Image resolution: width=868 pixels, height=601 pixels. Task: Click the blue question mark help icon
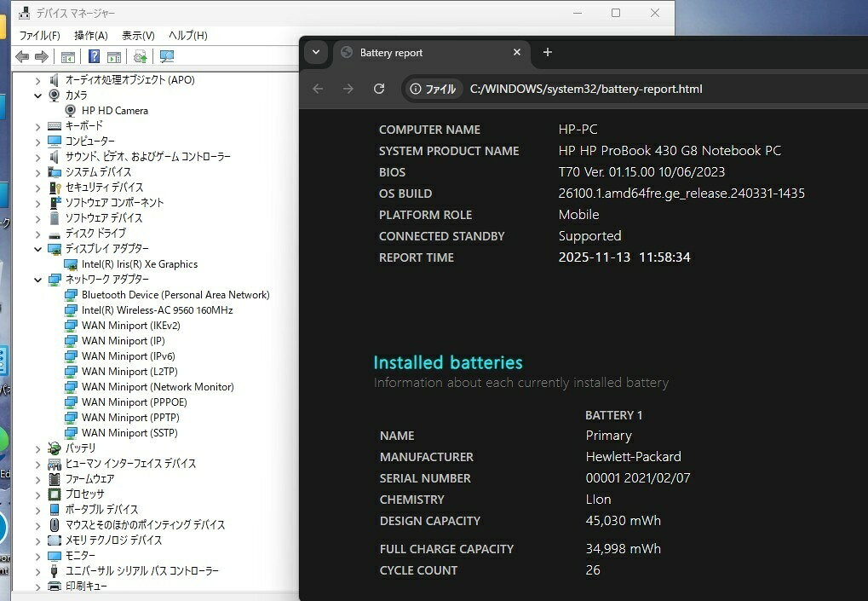95,57
